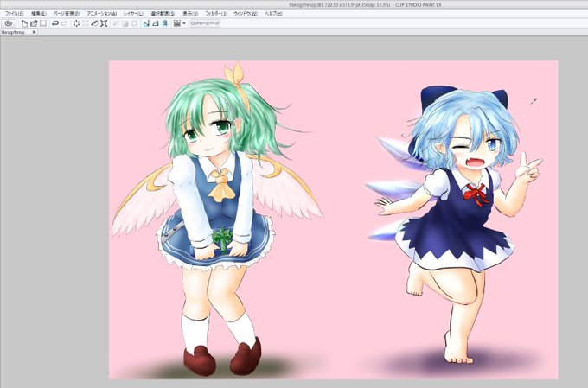The width and height of the screenshot is (588, 388).
Task: Toggle Show Selection Border icon
Action: click(134, 23)
